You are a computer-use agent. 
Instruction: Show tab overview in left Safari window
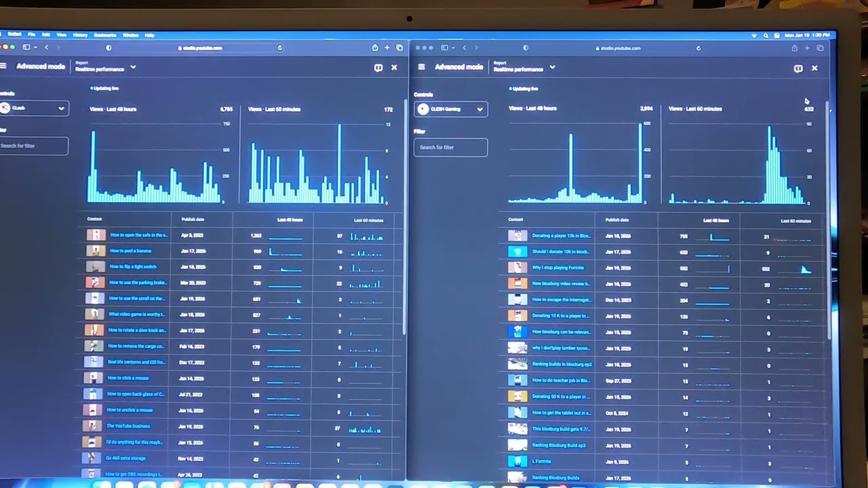pyautogui.click(x=399, y=47)
